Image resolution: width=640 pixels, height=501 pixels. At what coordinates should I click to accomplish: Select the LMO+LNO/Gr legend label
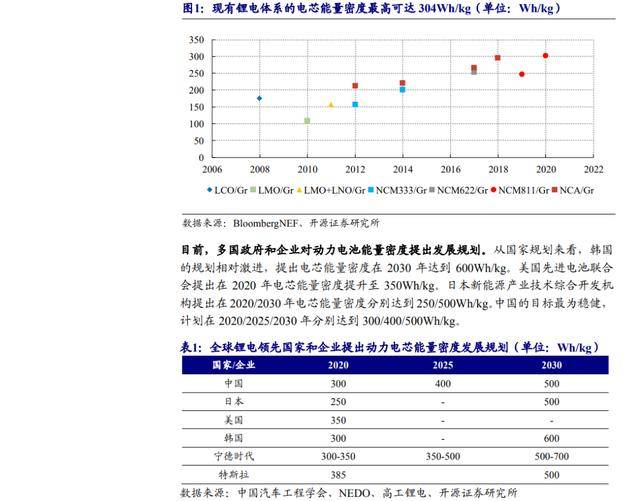pyautogui.click(x=334, y=190)
